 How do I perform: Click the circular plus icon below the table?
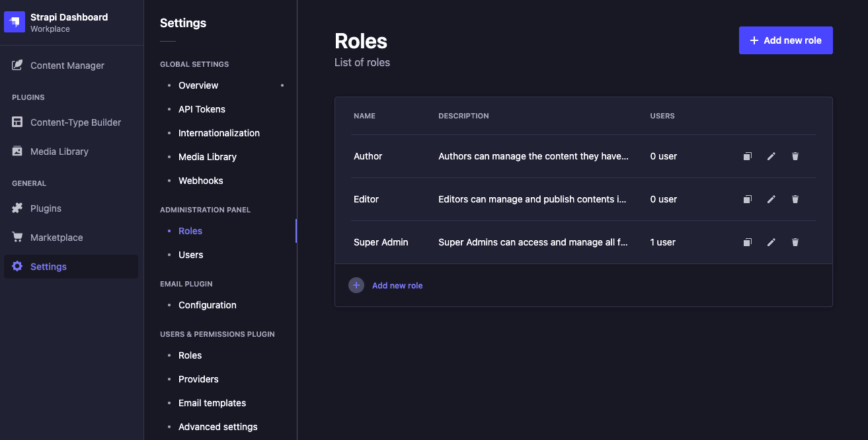pyautogui.click(x=356, y=285)
